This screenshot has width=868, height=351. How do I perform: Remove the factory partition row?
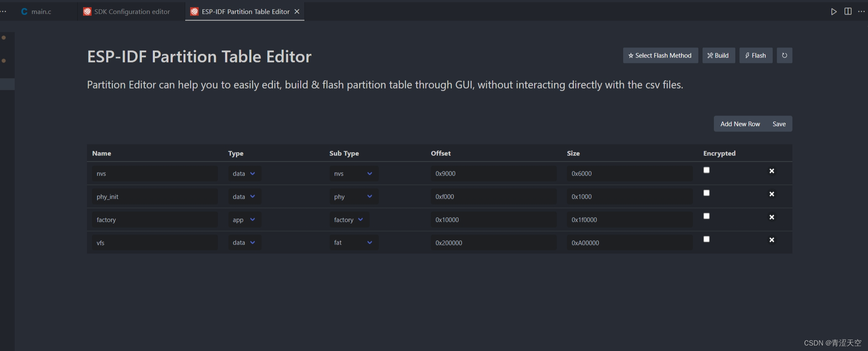pos(772,217)
